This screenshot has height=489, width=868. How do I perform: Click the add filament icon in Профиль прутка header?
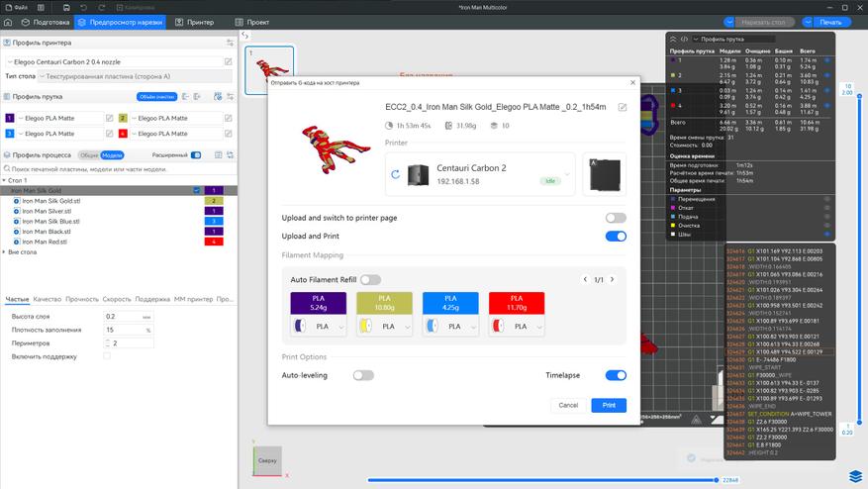(x=197, y=96)
